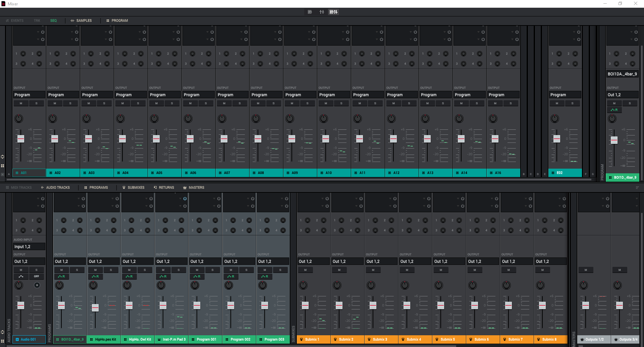Open the output dropdown on Submix 4
Viewport: 644px width, 347px height.
point(415,262)
